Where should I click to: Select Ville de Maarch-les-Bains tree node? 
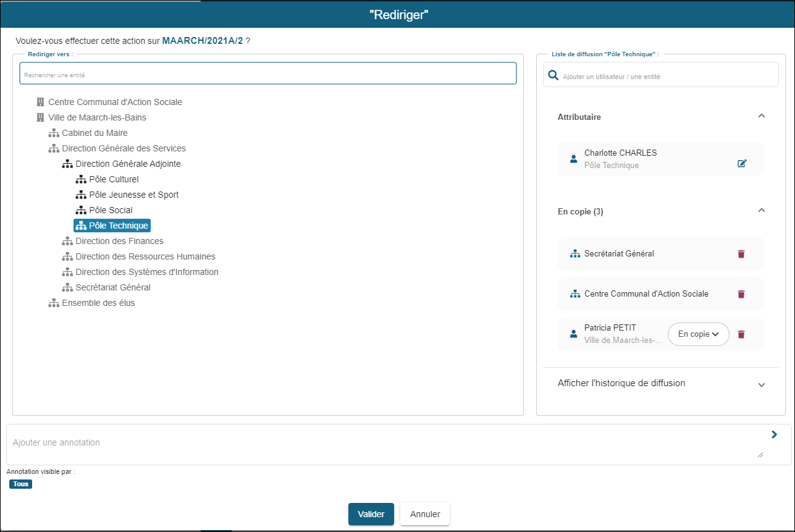click(98, 117)
